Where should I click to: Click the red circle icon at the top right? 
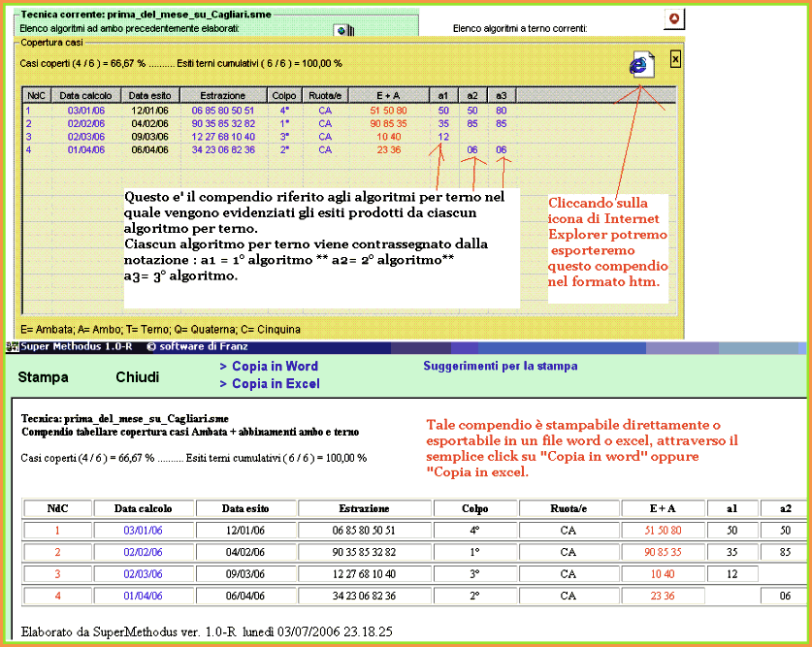673,18
